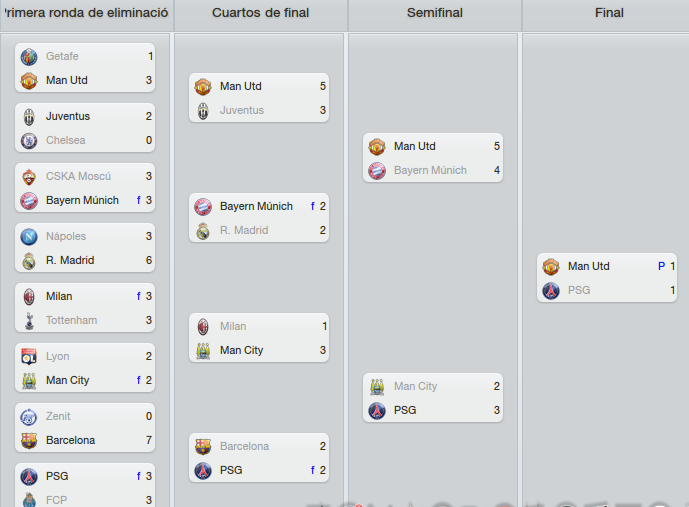Select the Tottenham crest icon
The width and height of the screenshot is (689, 507).
click(29, 321)
